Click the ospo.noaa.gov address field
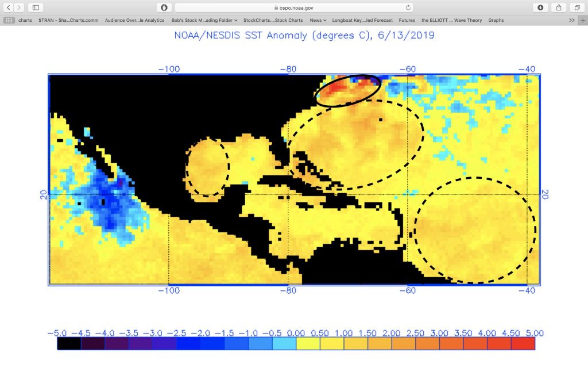 (293, 7)
